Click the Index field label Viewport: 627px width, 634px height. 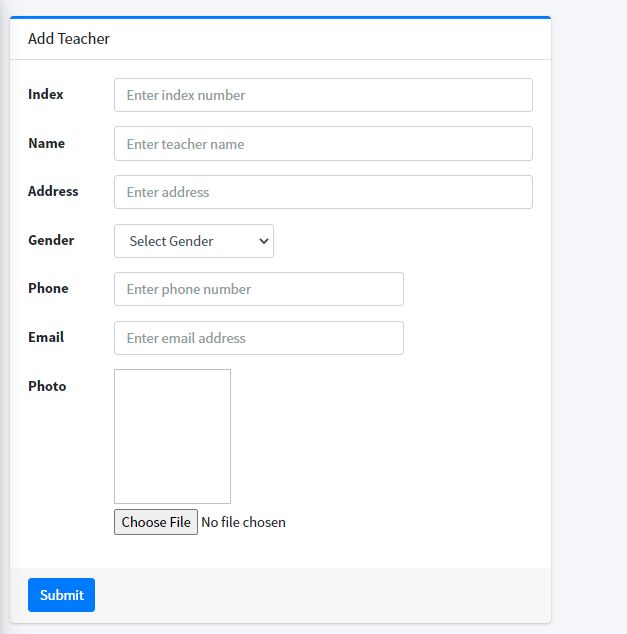pyautogui.click(x=46, y=95)
